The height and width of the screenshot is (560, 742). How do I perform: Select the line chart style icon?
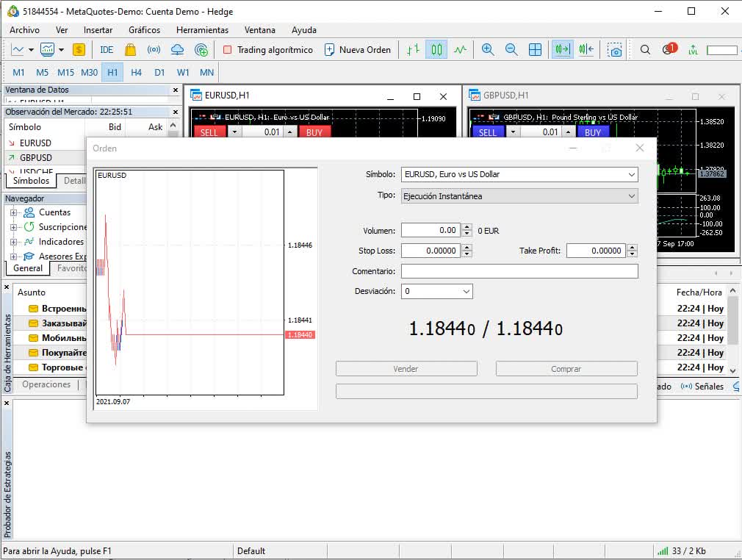point(460,50)
